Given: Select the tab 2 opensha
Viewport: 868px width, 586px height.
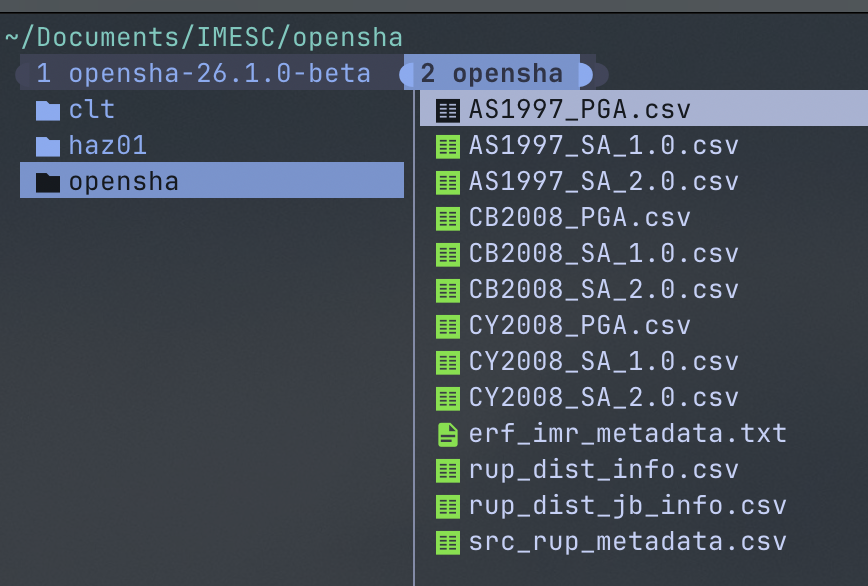Looking at the screenshot, I should 492,74.
